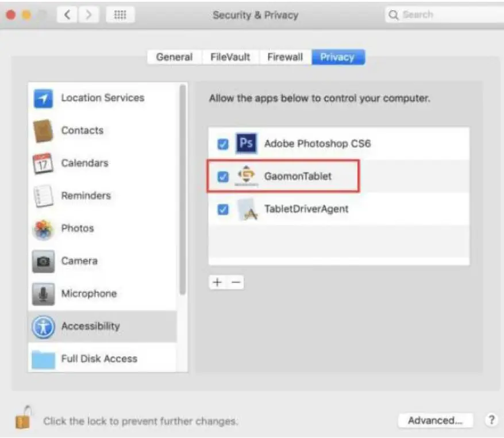Uncheck Adobe Photoshop CS6 accessibility access
Image resolution: width=504 pixels, height=438 pixels.
(223, 144)
